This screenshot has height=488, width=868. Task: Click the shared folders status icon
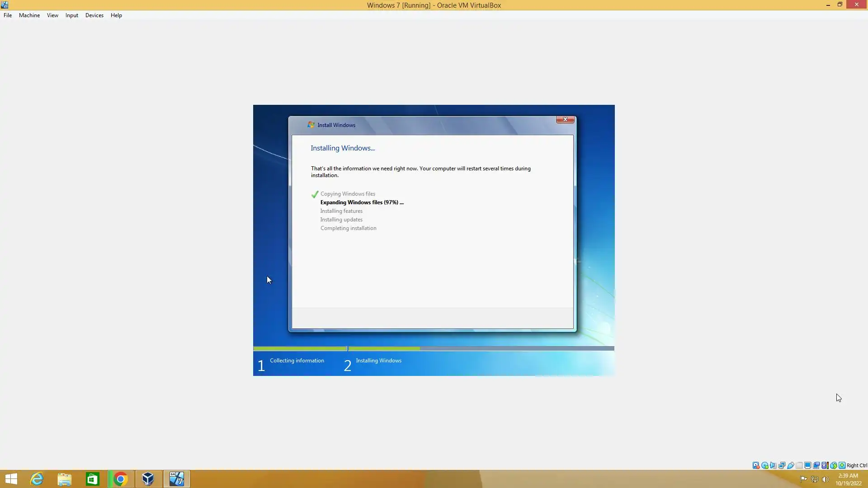[x=799, y=465]
